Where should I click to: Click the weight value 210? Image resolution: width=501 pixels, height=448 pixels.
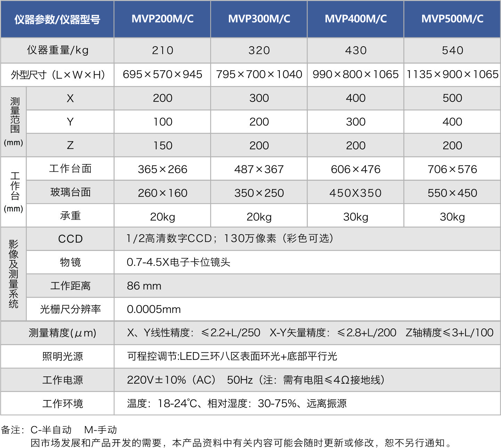pyautogui.click(x=162, y=50)
